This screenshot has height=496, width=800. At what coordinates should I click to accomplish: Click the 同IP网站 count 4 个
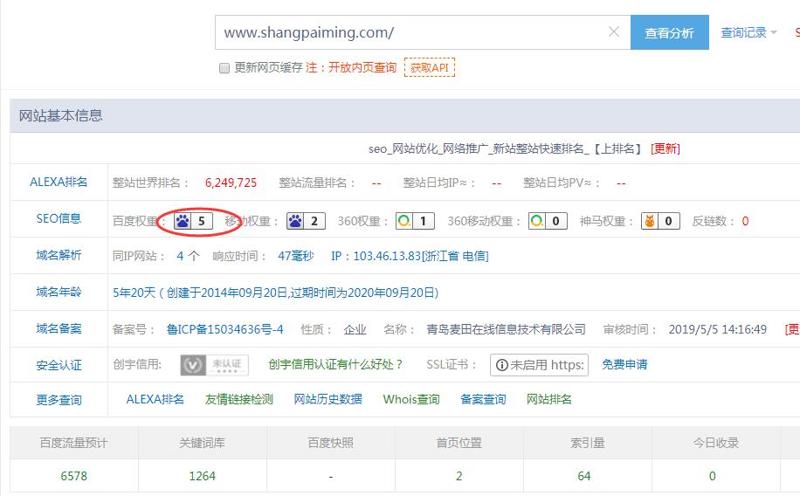188,256
